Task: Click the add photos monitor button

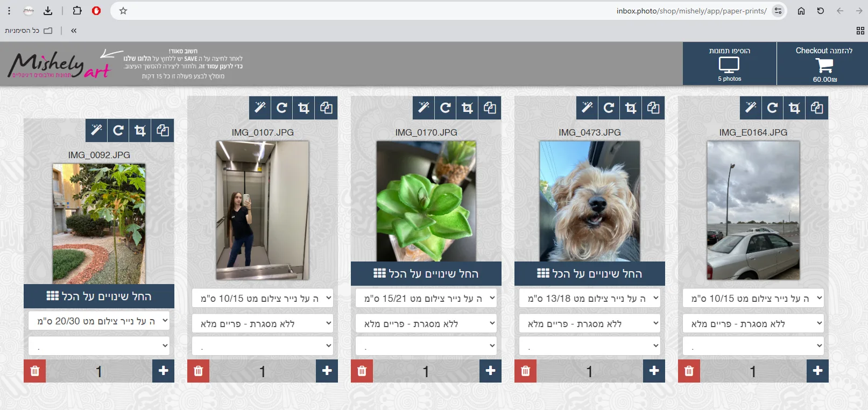Action: 729,64
